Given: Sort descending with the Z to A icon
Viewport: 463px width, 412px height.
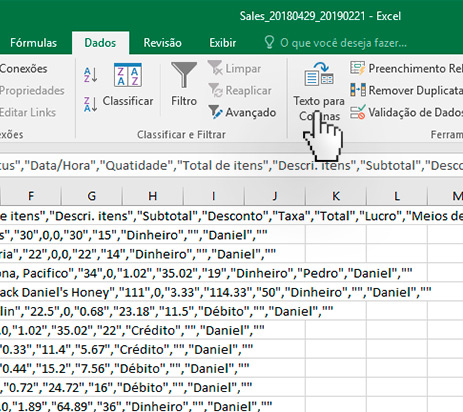Looking at the screenshot, I should pos(91,104).
